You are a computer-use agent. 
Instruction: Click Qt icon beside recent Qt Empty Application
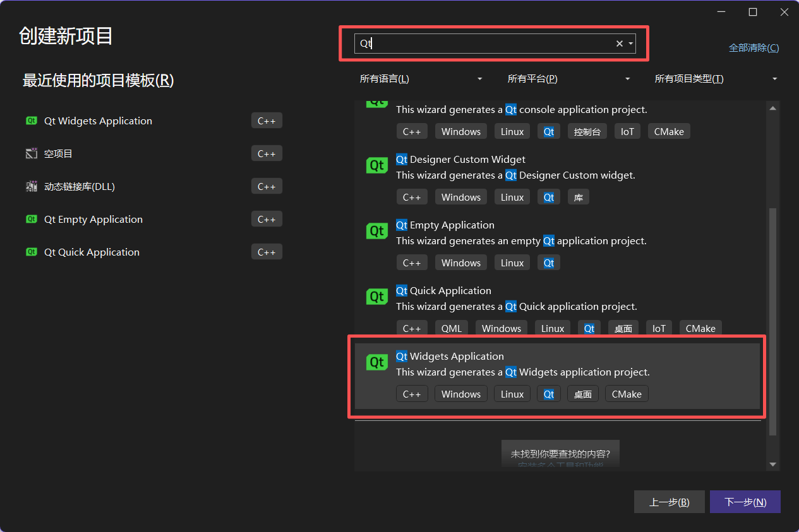32,219
